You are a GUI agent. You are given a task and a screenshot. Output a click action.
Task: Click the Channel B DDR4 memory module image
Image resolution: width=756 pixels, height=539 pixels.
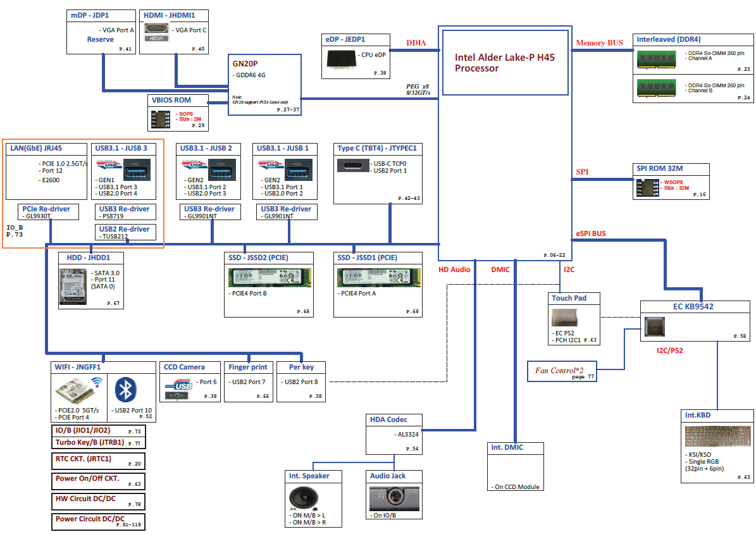pyautogui.click(x=656, y=88)
